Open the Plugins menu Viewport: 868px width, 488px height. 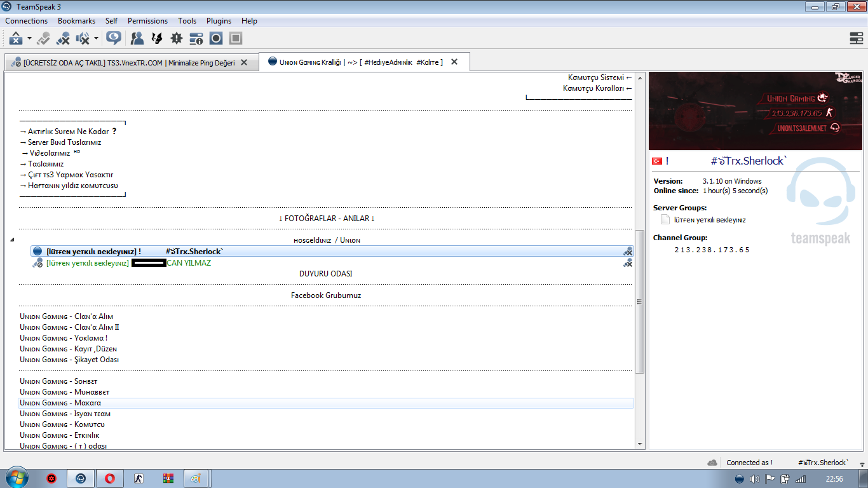[x=219, y=21]
